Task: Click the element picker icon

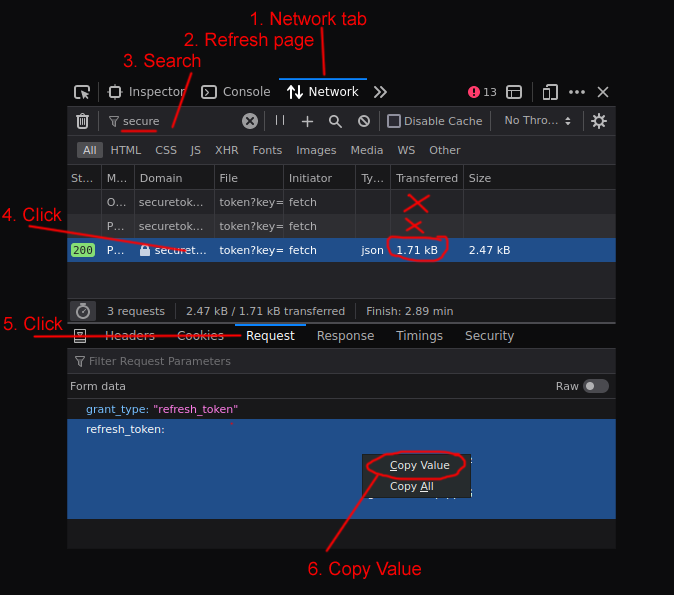Action: tap(82, 92)
